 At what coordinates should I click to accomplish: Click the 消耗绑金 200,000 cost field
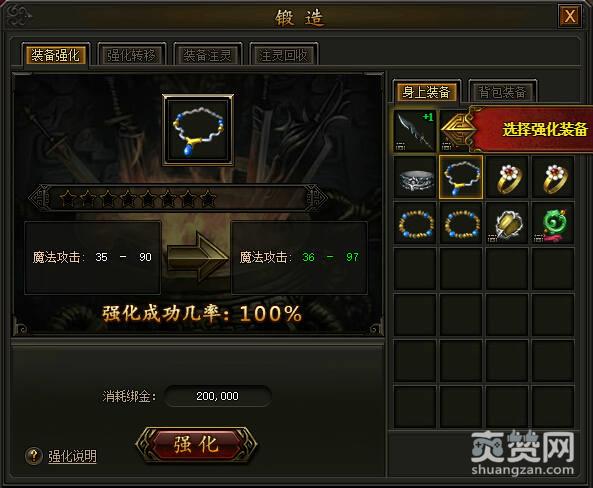tap(218, 396)
